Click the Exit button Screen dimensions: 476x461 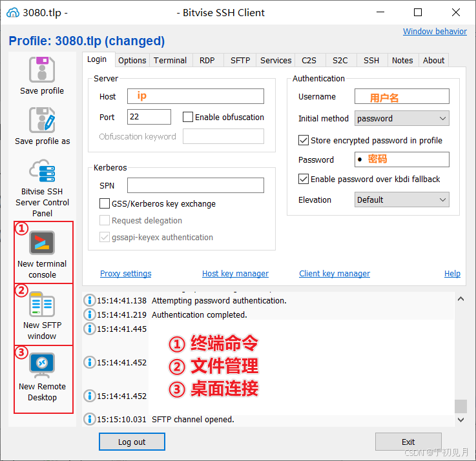pyautogui.click(x=408, y=442)
